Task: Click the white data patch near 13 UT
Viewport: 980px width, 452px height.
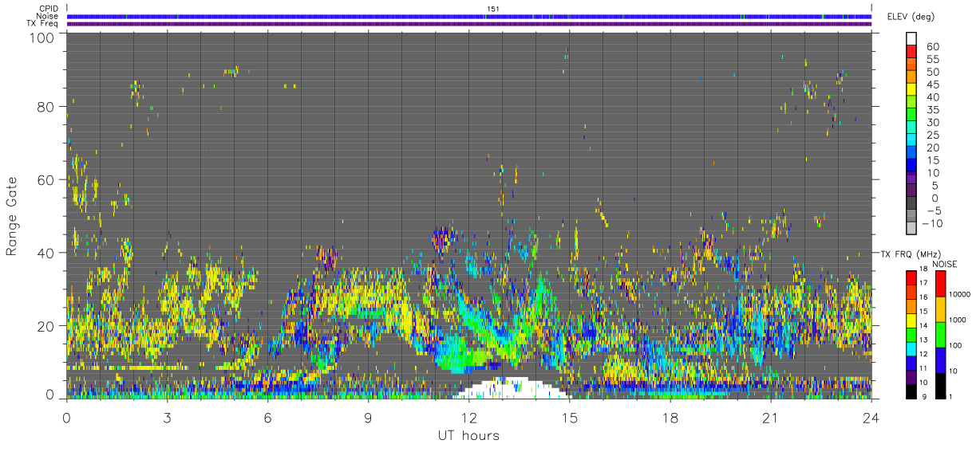Action: 512,388
